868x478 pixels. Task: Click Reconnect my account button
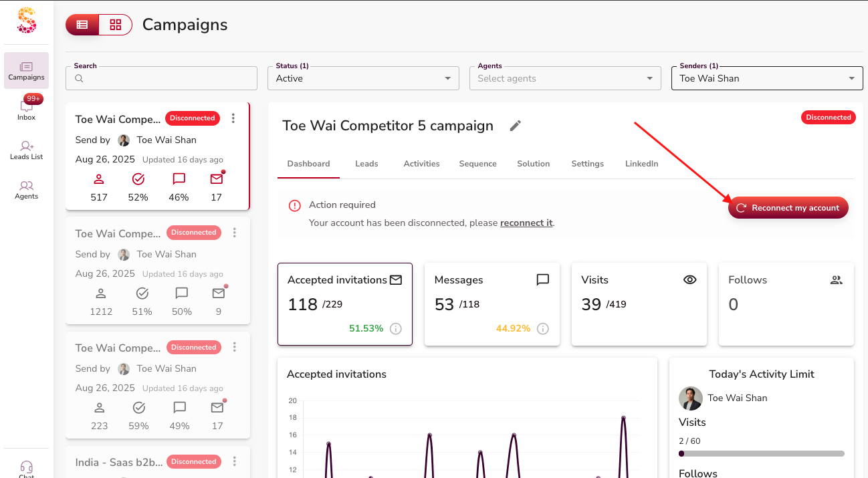coord(788,208)
